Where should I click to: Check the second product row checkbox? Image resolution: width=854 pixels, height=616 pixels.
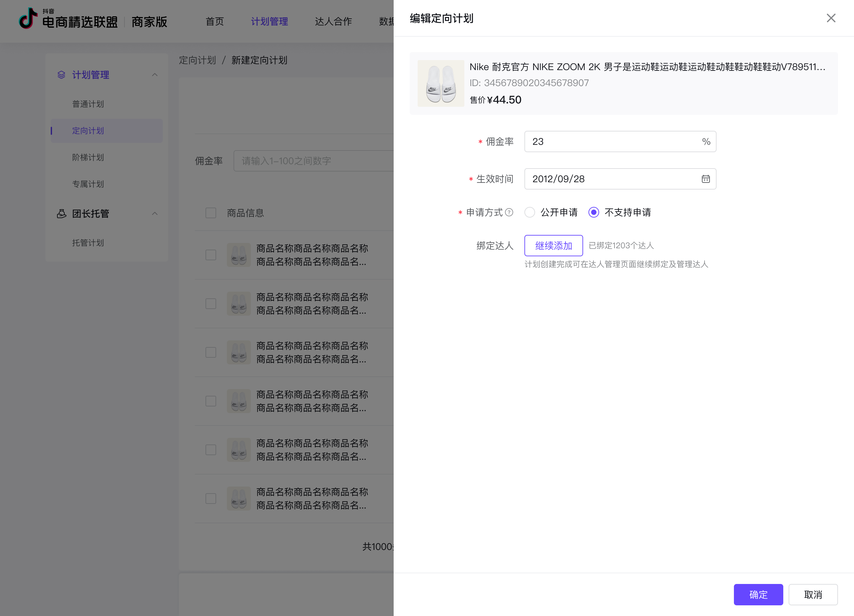[x=211, y=304]
